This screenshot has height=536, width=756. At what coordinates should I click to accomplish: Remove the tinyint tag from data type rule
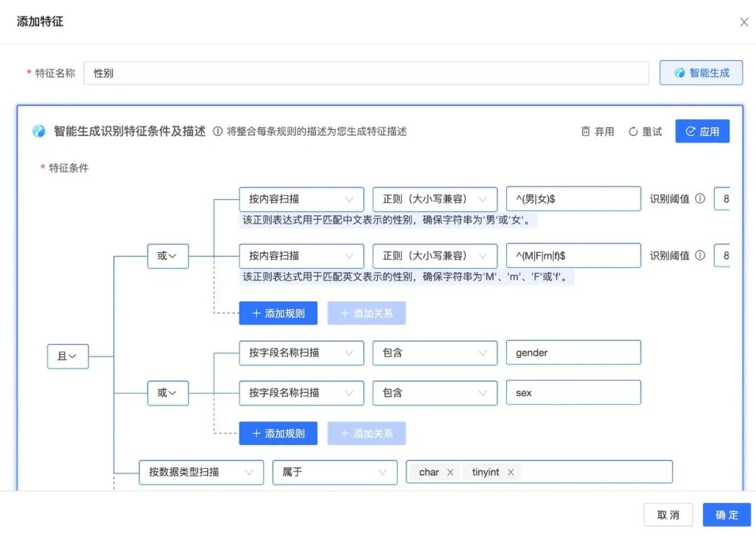512,472
